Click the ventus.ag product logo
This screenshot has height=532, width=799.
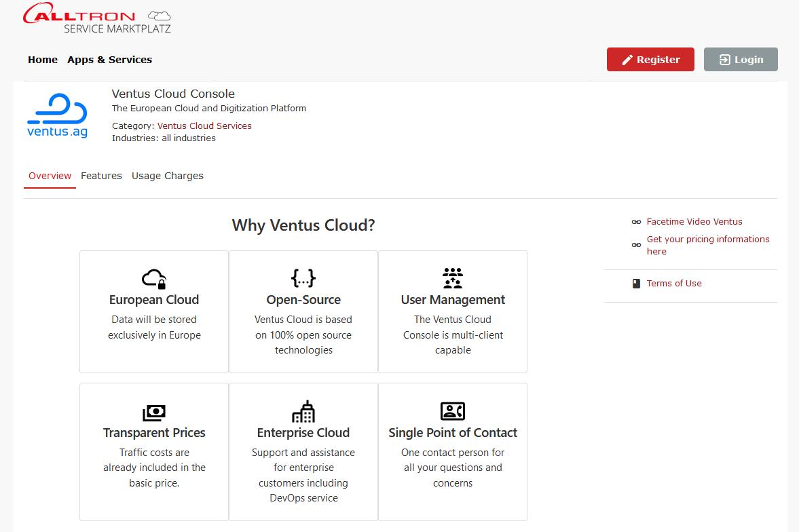coord(57,115)
